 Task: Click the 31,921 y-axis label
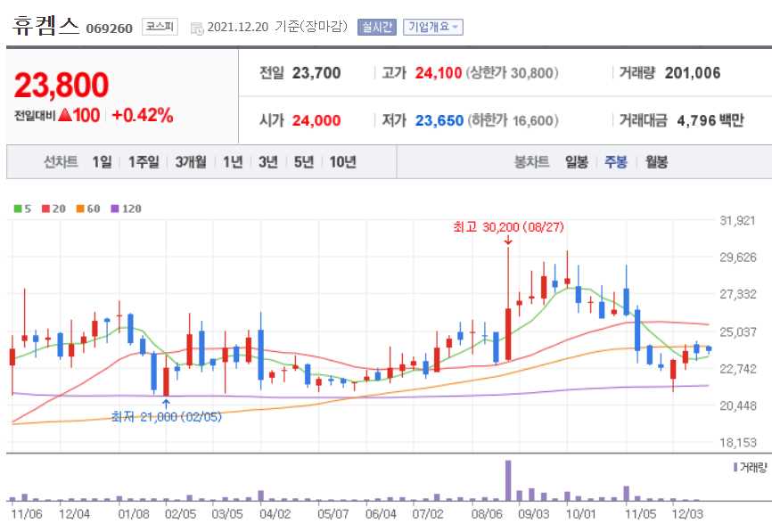click(x=737, y=220)
